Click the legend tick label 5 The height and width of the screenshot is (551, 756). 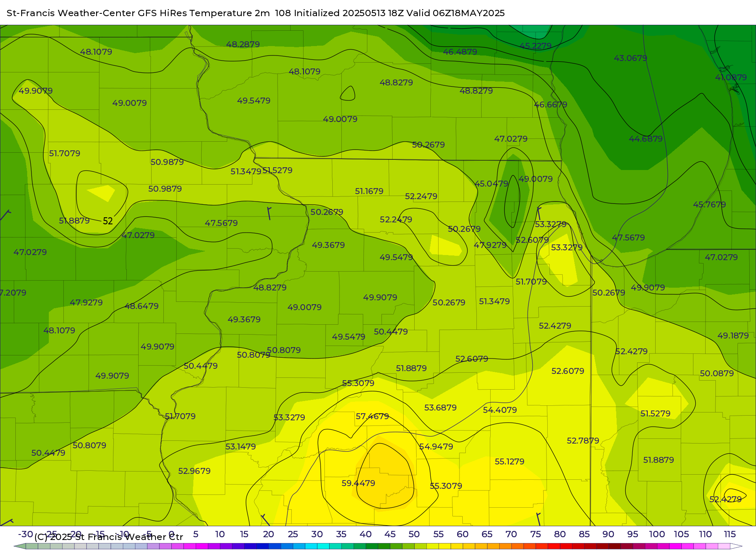[196, 534]
